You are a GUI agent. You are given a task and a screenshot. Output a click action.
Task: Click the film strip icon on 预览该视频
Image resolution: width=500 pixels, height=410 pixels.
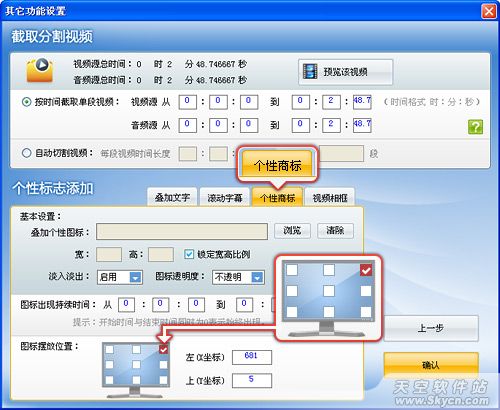[x=310, y=72]
